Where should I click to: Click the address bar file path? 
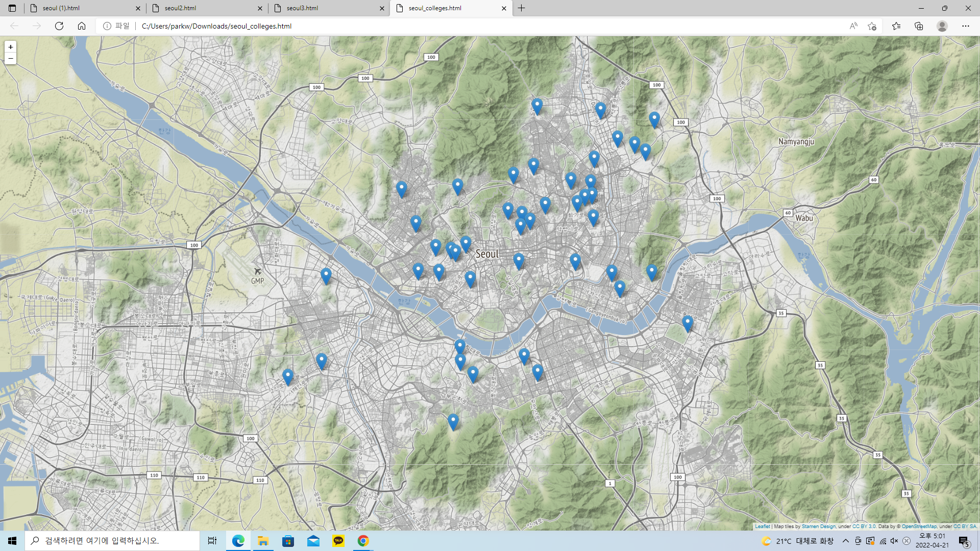(216, 26)
